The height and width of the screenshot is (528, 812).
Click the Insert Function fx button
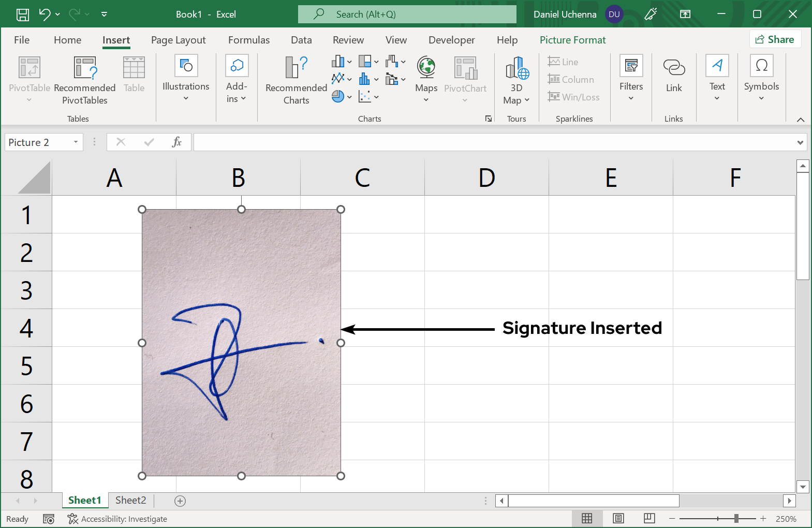[x=177, y=142]
